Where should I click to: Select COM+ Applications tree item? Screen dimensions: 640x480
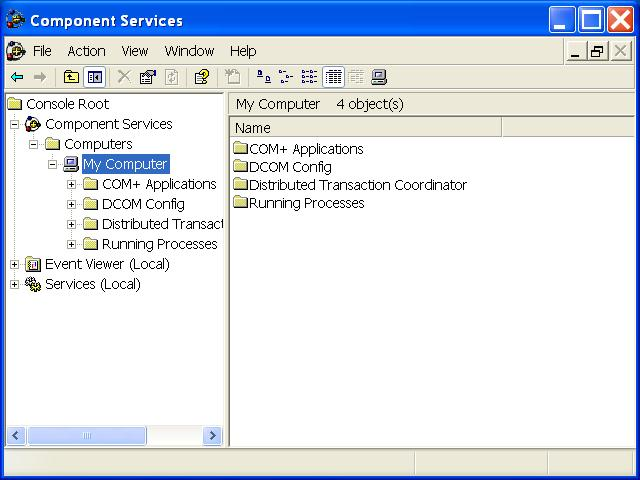point(159,184)
